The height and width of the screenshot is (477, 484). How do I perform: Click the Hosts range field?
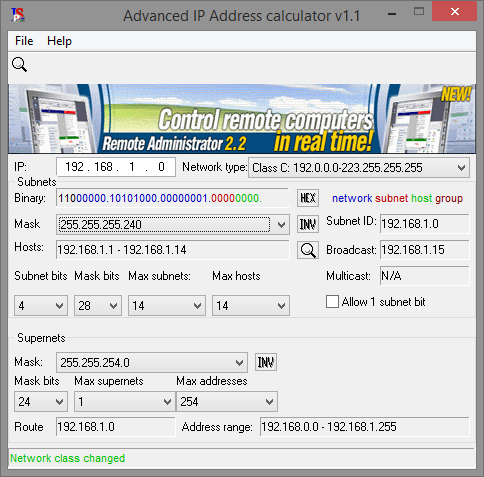(173, 250)
